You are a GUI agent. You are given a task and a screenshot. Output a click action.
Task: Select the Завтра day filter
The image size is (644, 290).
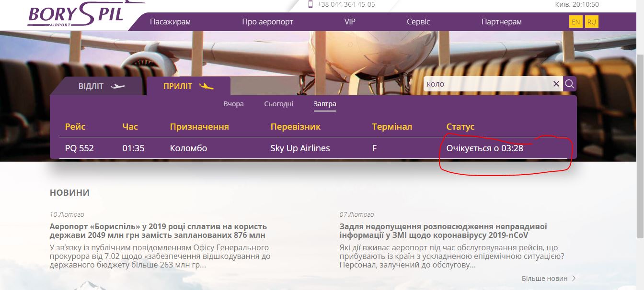point(325,104)
